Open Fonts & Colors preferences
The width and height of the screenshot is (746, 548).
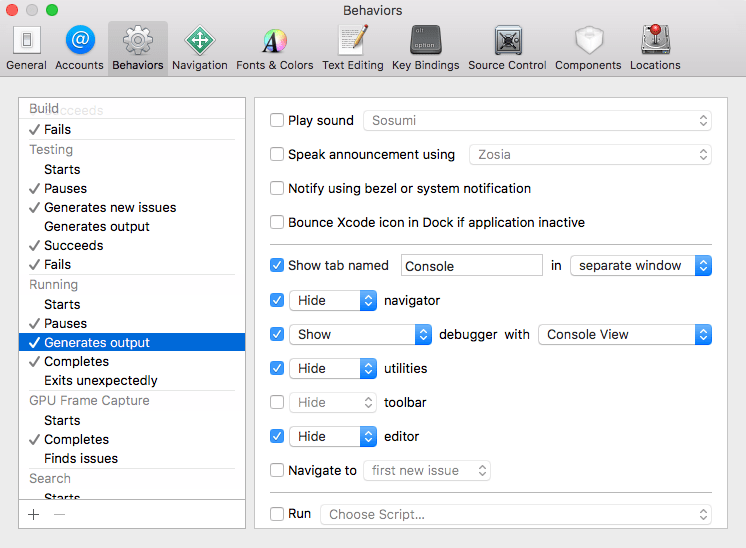274,48
